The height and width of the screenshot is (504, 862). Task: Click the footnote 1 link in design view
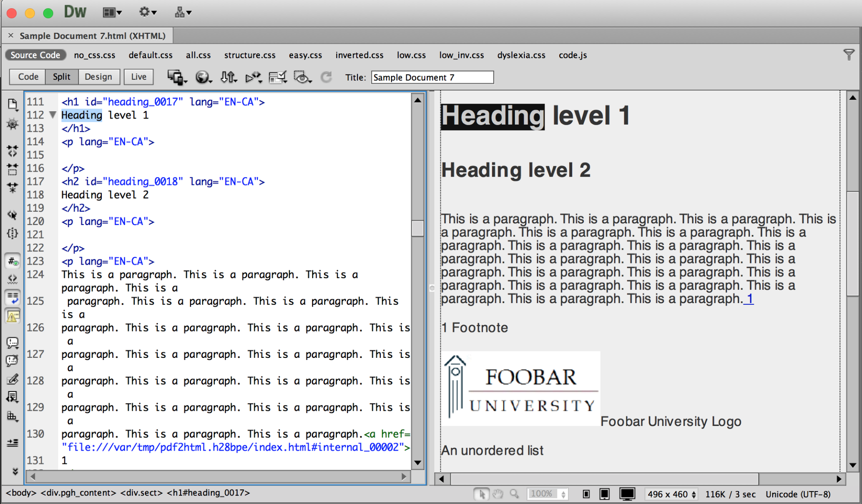point(749,299)
